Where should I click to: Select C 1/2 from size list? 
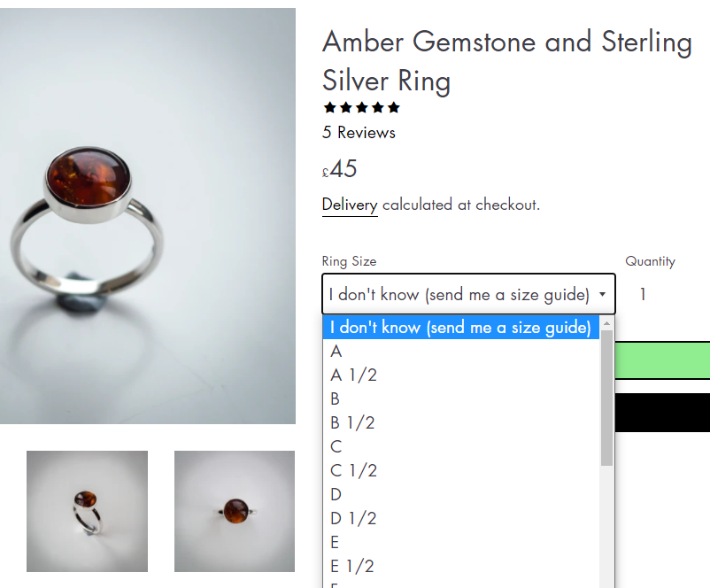[354, 471]
